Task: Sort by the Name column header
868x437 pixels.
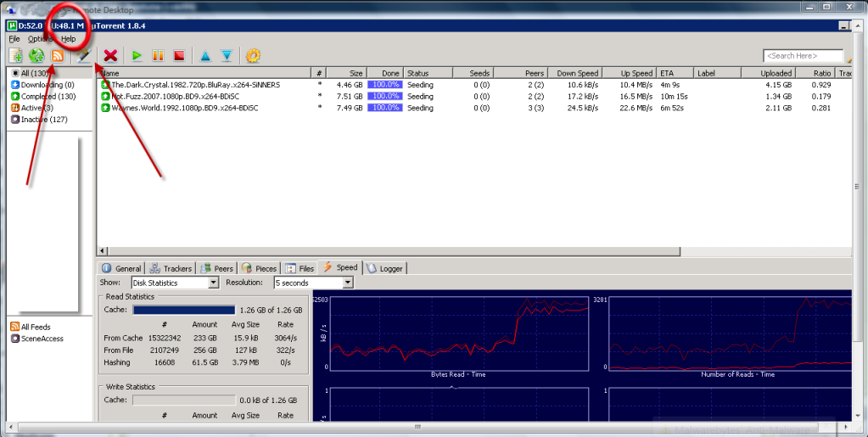Action: coord(204,73)
